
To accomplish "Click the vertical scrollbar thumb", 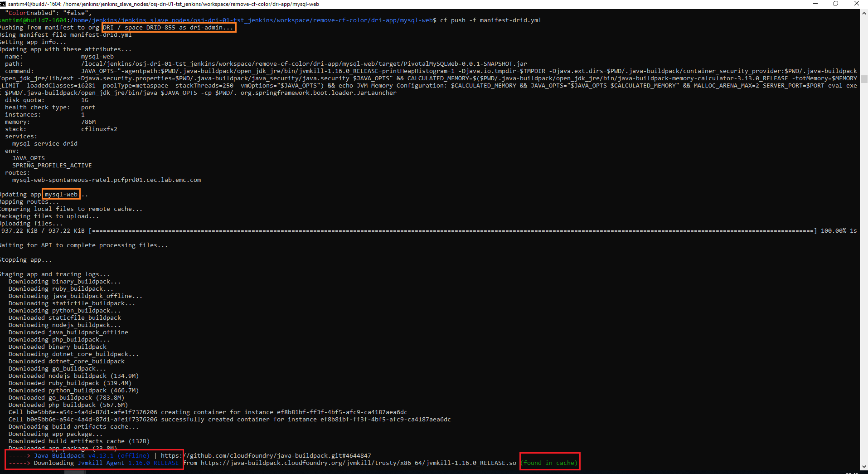I will pos(864,78).
